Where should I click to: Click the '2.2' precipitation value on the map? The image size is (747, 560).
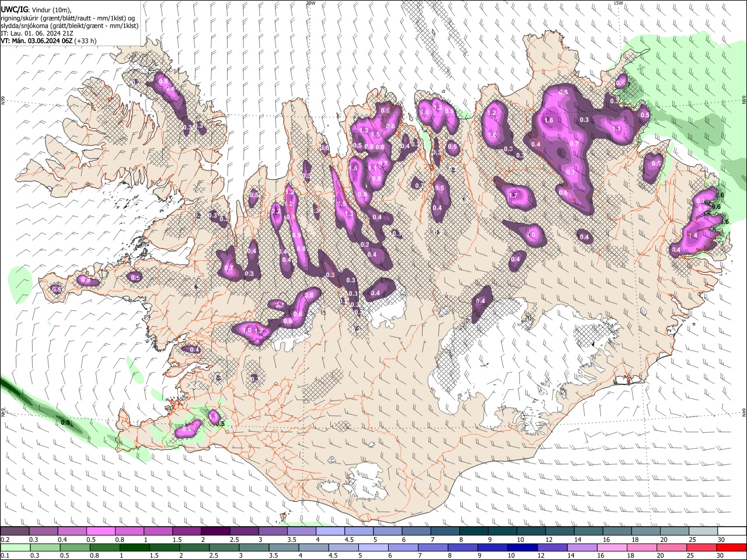tap(276, 211)
